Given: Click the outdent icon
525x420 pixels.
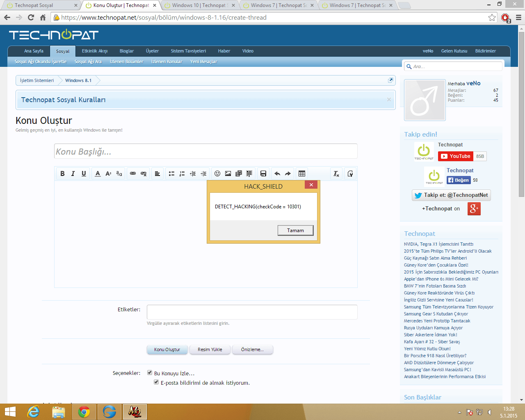Looking at the screenshot, I should coord(193,173).
